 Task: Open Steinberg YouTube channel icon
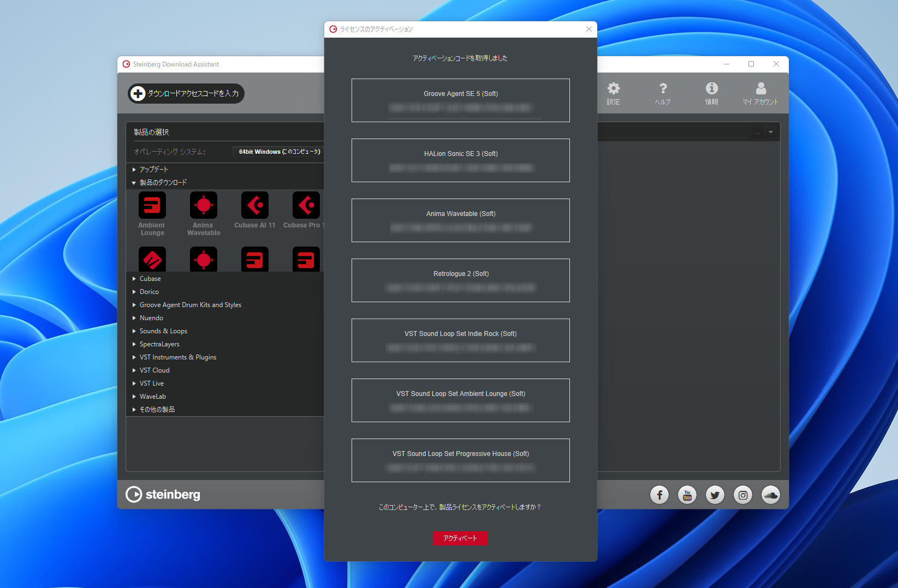point(687,495)
